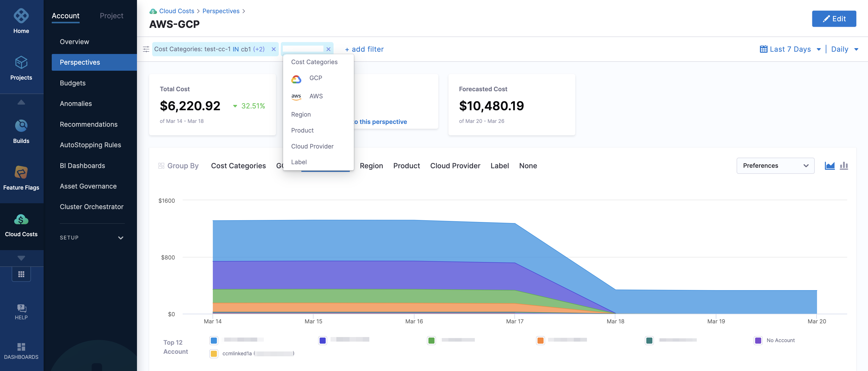Switch to bar chart view icon
The image size is (868, 371).
click(x=844, y=166)
